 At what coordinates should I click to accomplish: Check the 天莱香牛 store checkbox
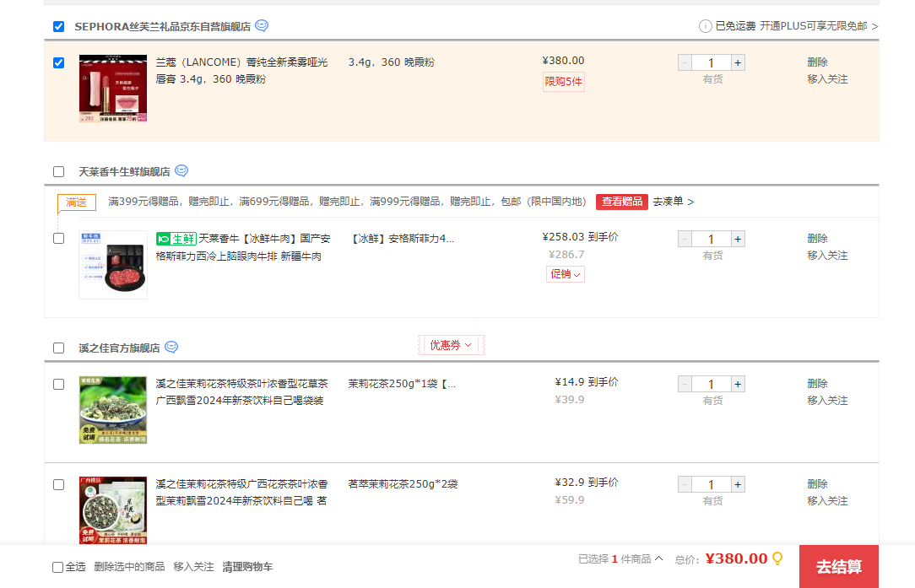[59, 172]
